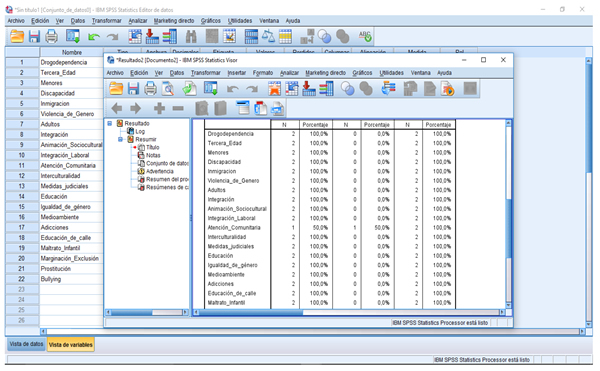Screen dimensions: 600x371
Task: Select Conjunto de datos outline item
Action: (x=167, y=163)
